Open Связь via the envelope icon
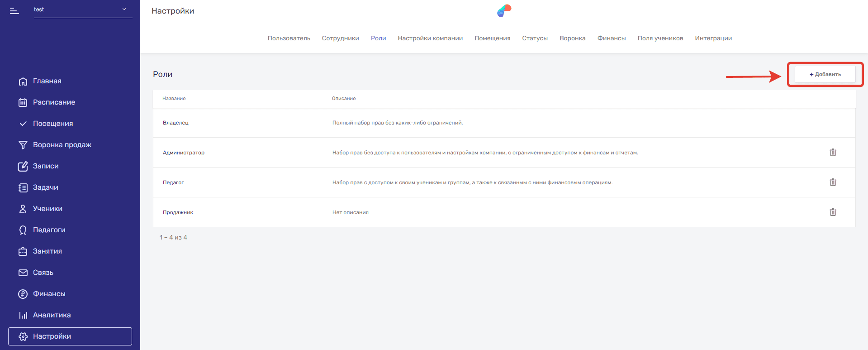The height and width of the screenshot is (350, 868). (x=23, y=273)
